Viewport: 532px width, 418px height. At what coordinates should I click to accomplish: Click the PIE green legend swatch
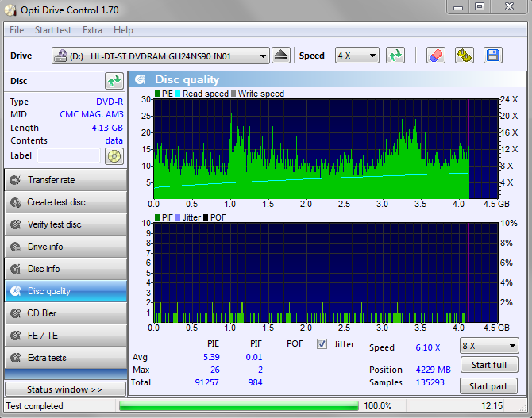tap(157, 94)
